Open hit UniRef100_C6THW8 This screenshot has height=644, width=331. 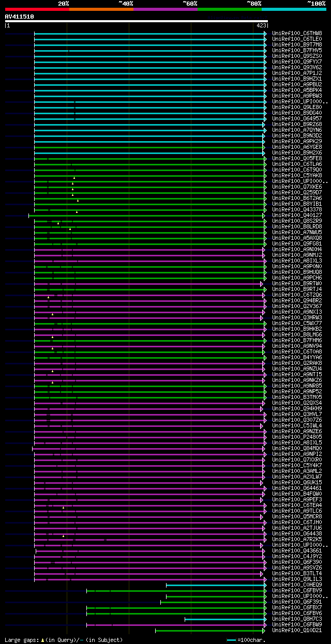[297, 33]
